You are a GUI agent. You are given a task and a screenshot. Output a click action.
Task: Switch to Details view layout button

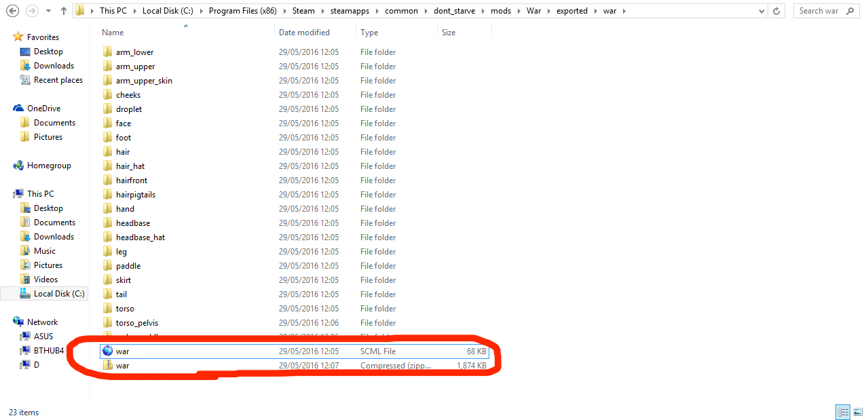(843, 412)
